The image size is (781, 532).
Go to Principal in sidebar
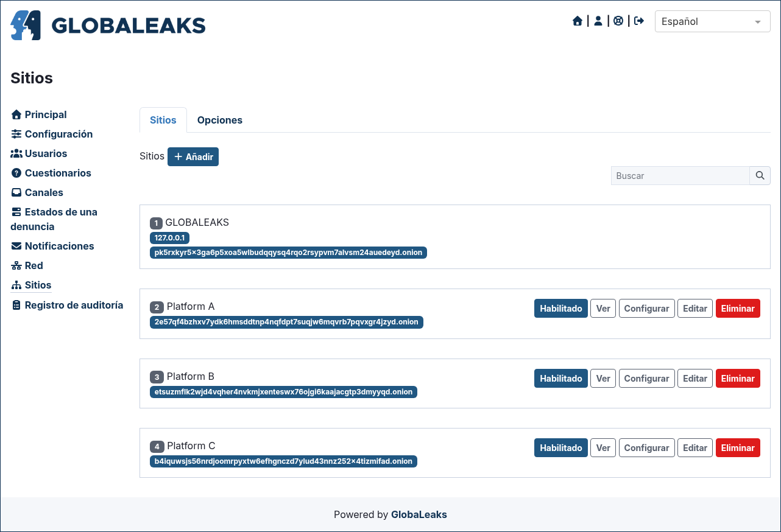pyautogui.click(x=39, y=114)
